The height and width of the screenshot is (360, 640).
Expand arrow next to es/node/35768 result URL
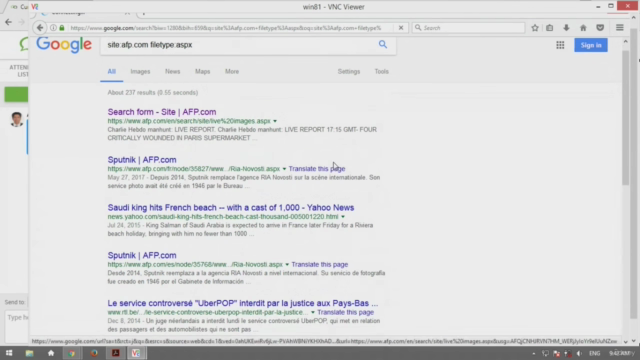click(x=287, y=264)
